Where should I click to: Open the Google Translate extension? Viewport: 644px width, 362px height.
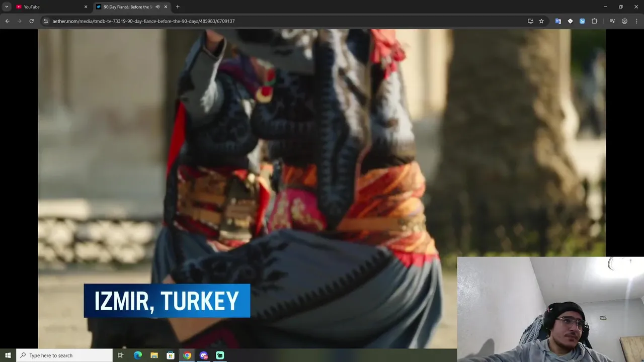(x=558, y=21)
